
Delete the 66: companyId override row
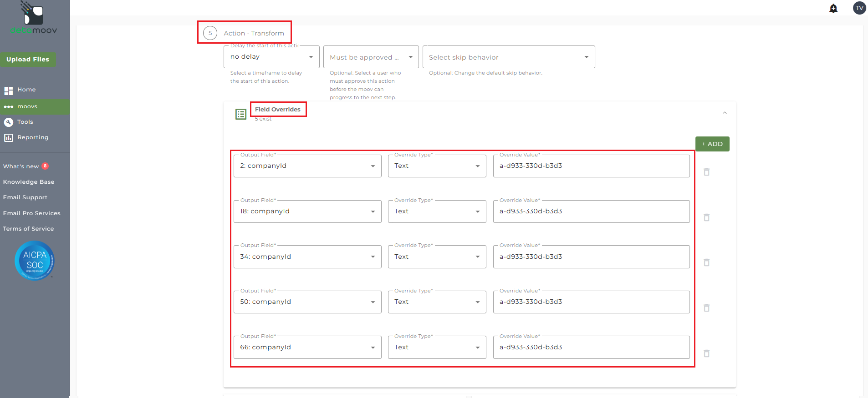pos(706,353)
